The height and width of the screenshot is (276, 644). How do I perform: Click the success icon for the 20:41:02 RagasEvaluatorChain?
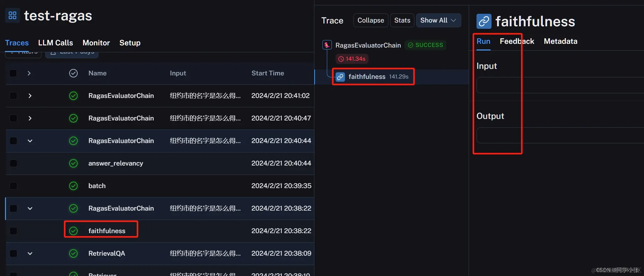point(73,96)
